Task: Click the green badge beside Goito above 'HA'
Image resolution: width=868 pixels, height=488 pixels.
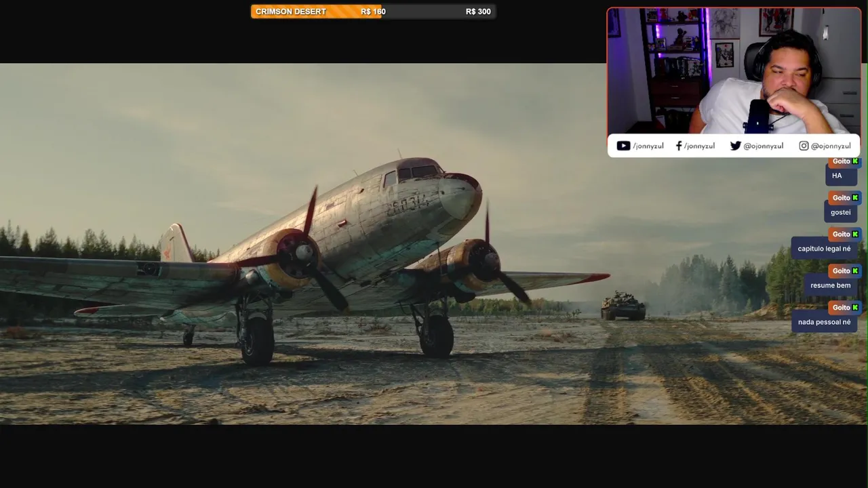Action: point(855,161)
